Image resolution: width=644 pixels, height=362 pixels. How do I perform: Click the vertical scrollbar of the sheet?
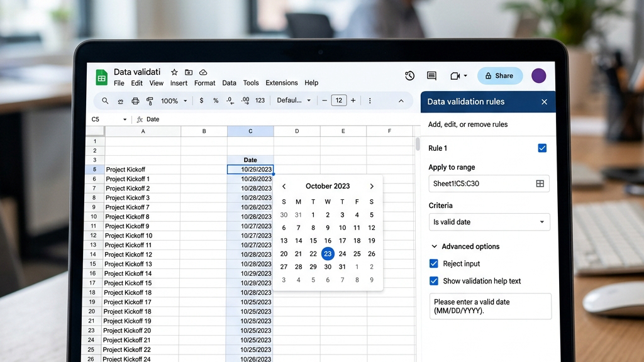(x=418, y=144)
